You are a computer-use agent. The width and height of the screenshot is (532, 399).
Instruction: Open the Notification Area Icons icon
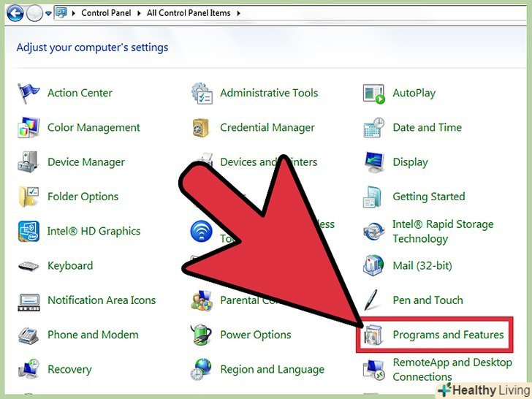coord(28,302)
